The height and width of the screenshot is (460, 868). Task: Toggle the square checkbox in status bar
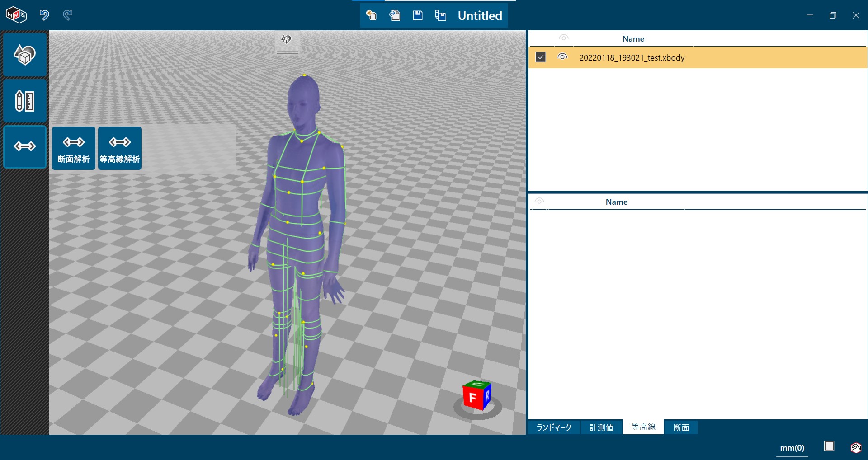pos(829,446)
